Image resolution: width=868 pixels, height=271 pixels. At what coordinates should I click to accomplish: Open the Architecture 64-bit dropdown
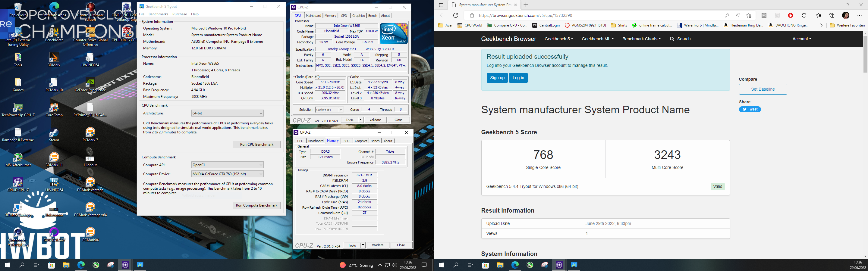(228, 113)
